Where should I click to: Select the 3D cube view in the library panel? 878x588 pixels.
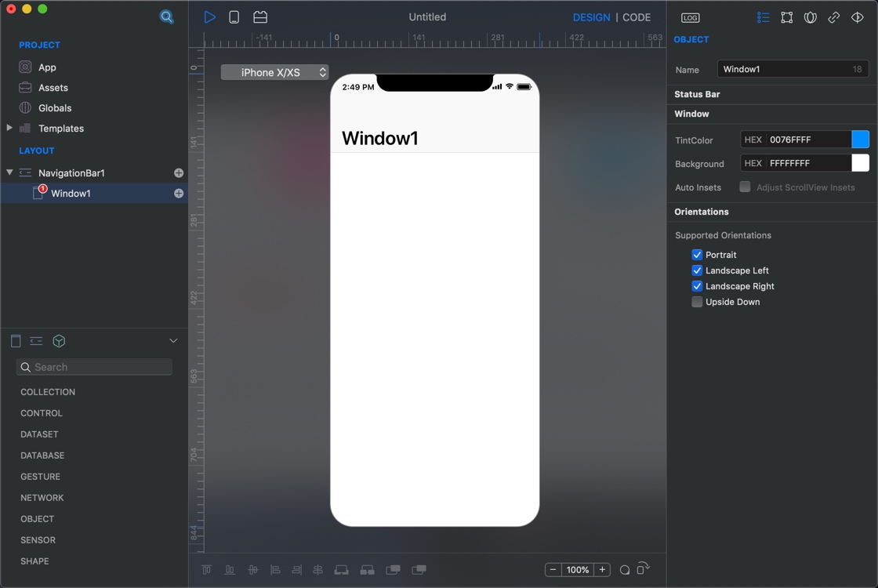pos(58,341)
